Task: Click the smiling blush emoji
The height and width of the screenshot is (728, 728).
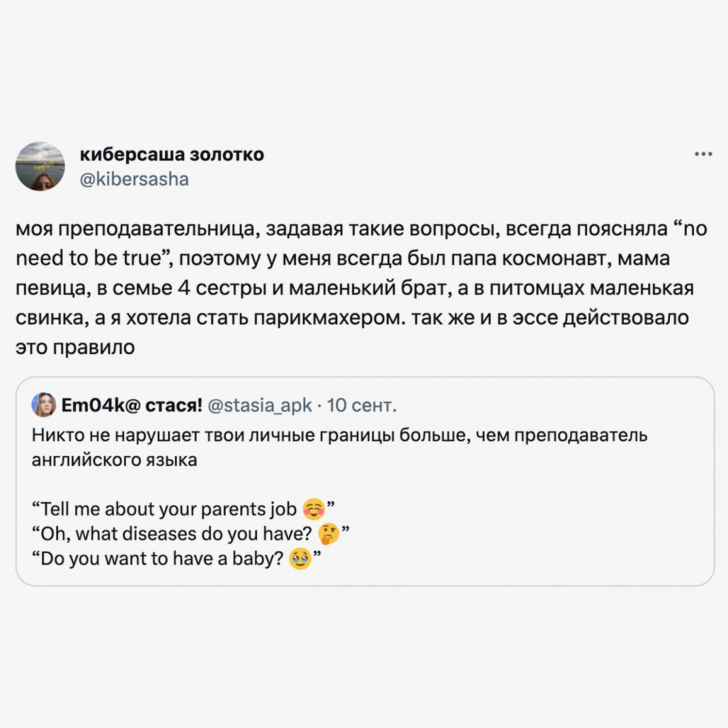Action: (314, 509)
